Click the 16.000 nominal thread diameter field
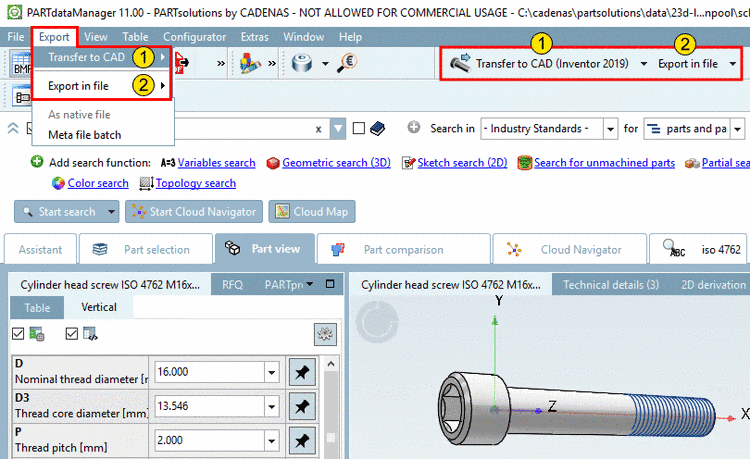Viewport: 750px width, 459px height. [209, 372]
